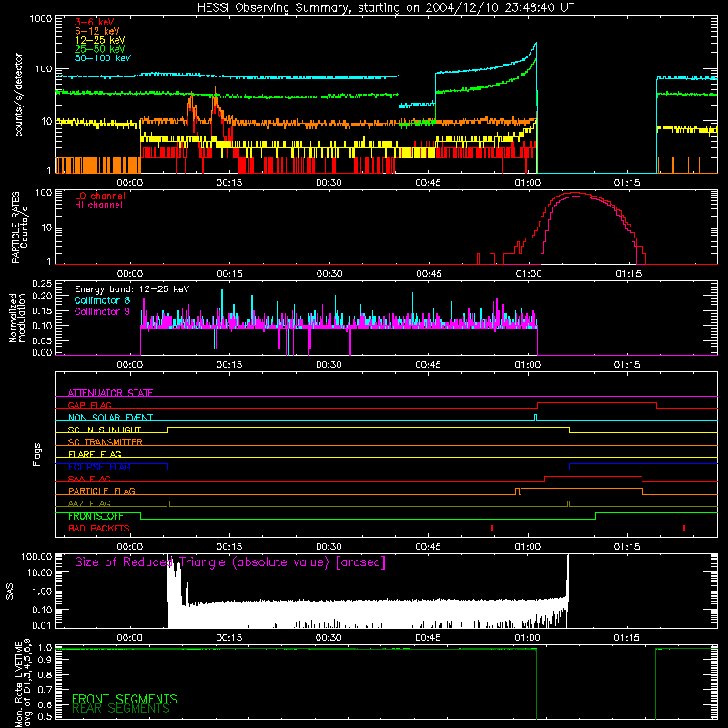Click the 00:45 tick label under the Flags panel
Viewport: 728px width, 728px height.
[x=428, y=547]
